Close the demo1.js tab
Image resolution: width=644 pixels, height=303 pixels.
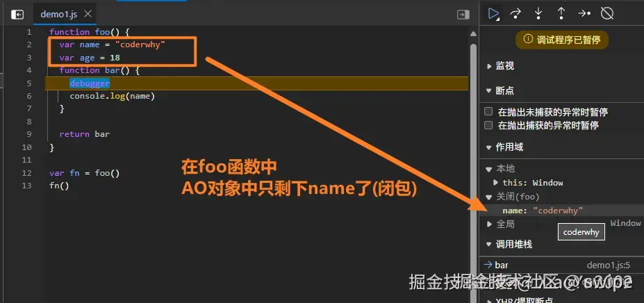click(88, 14)
